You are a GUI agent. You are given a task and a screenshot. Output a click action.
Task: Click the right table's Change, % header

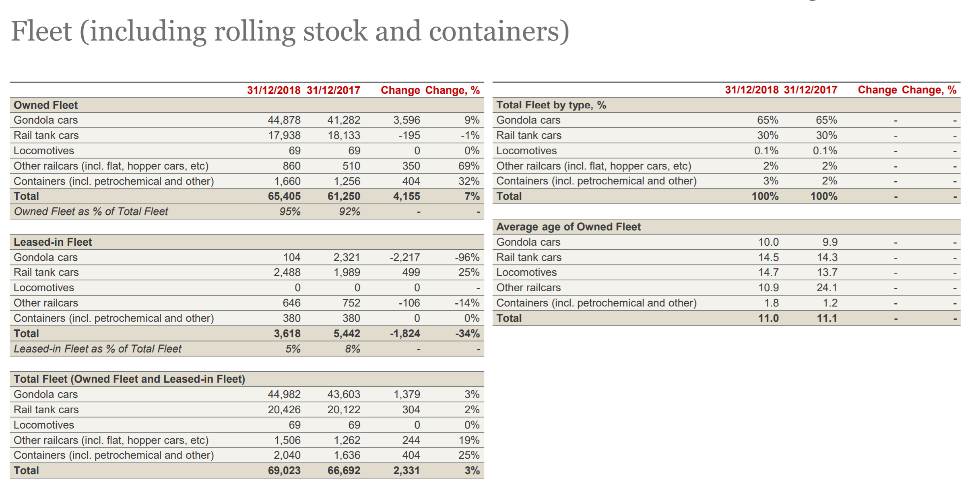pyautogui.click(x=929, y=90)
